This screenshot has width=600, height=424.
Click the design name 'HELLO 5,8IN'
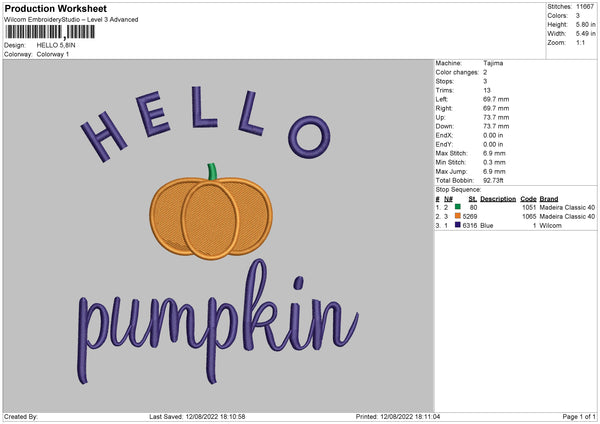59,45
